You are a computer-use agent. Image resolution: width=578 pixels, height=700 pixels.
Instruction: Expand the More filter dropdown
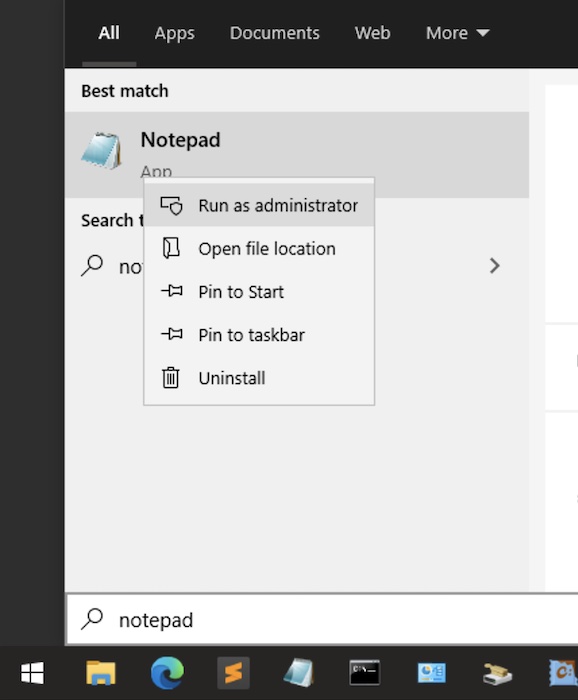pyautogui.click(x=457, y=33)
